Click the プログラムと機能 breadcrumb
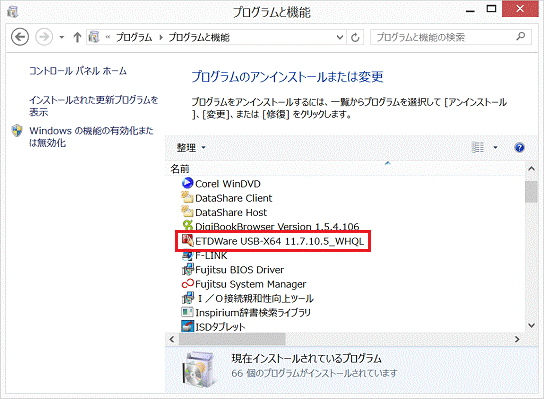 199,37
